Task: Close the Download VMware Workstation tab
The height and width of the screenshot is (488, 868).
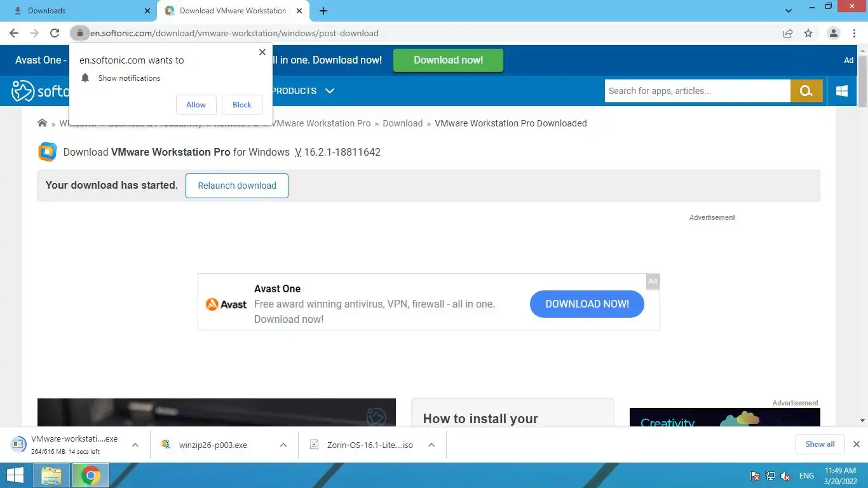Action: pos(299,11)
